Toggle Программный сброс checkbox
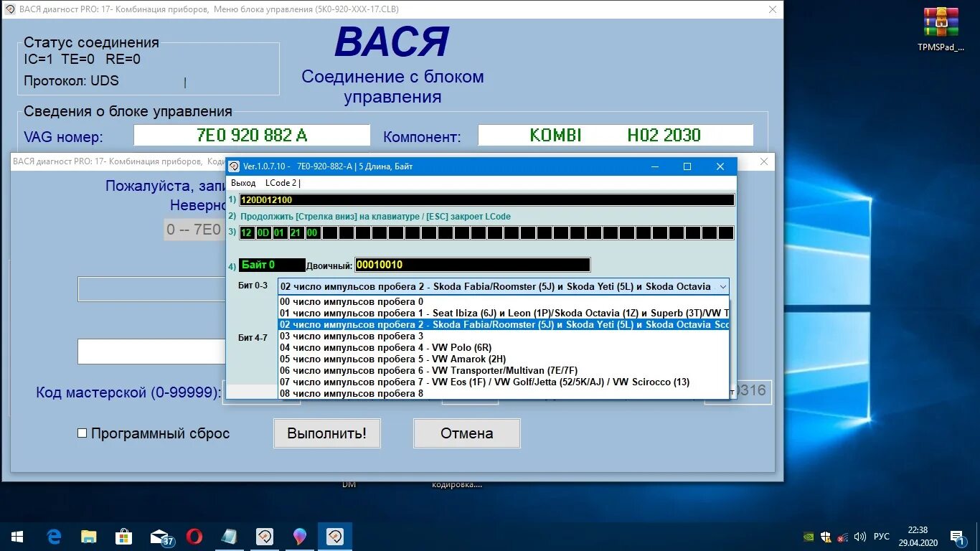 [x=82, y=433]
